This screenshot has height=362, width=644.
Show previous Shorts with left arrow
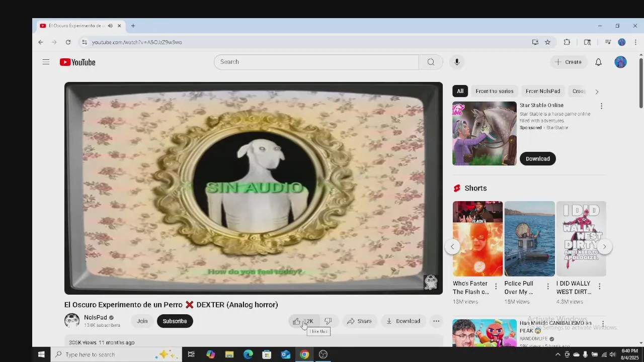click(x=452, y=246)
